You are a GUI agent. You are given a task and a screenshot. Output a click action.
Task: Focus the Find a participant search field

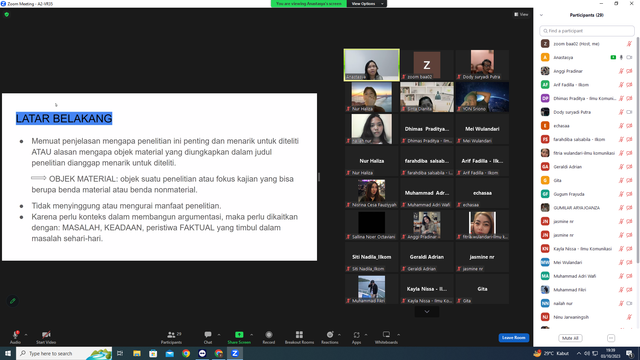[x=587, y=31]
